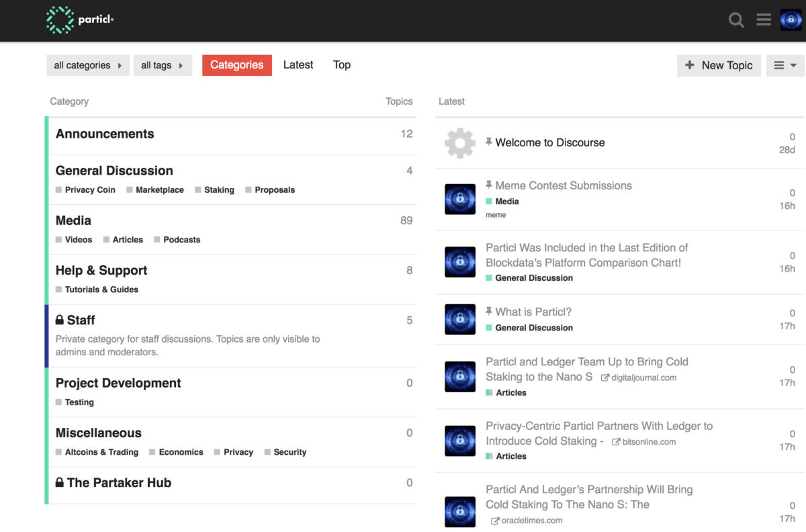This screenshot has height=532, width=806.
Task: Open Particl and Ledger Team Up topic
Action: point(587,369)
